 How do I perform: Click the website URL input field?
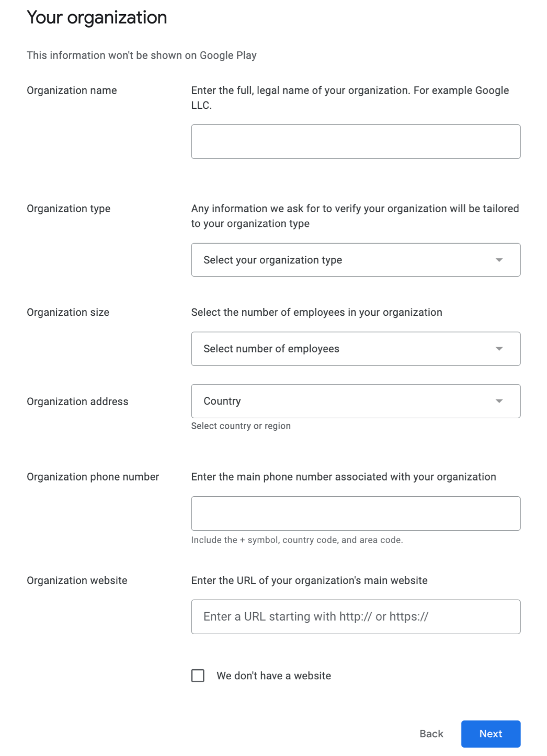click(x=356, y=617)
